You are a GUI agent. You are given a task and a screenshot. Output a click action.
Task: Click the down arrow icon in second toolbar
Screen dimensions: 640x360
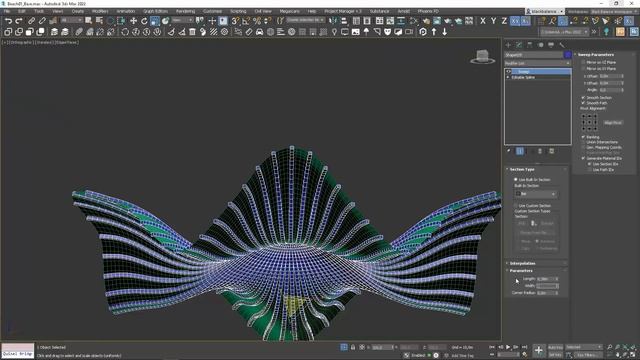(444, 32)
